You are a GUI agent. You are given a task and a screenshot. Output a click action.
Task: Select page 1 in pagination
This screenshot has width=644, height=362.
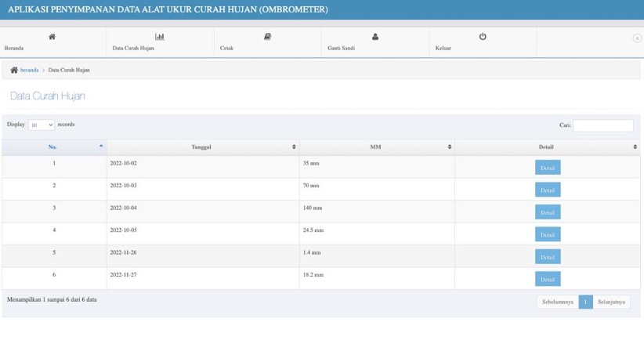tap(586, 302)
